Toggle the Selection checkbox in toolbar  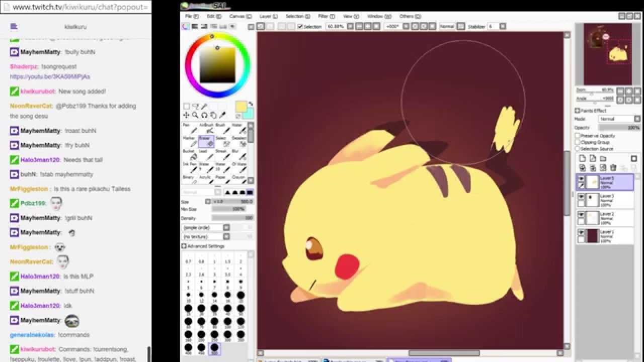pos(300,27)
